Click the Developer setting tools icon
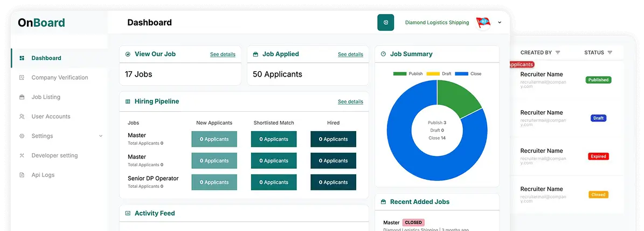This screenshot has height=231, width=644. [22, 155]
